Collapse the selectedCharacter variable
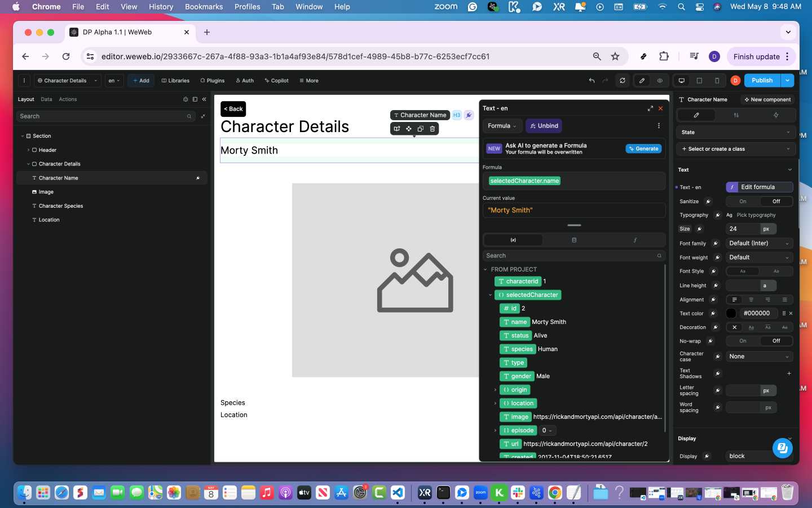The height and width of the screenshot is (508, 812). [490, 295]
